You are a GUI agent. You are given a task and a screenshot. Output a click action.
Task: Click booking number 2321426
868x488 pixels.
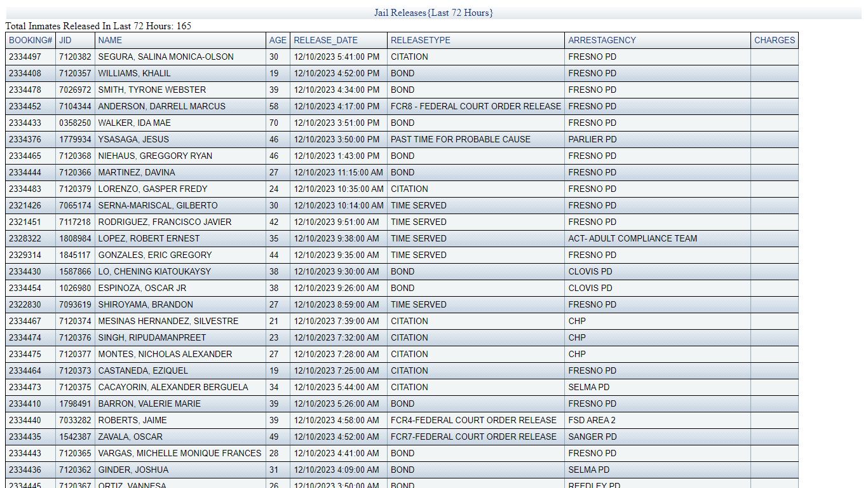pyautogui.click(x=25, y=205)
